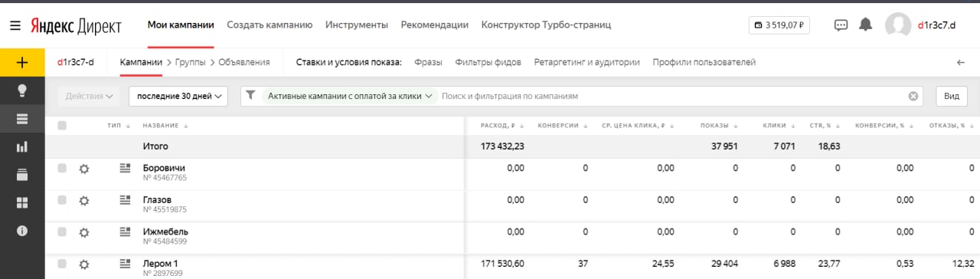Open the lightbulb recommendations sidebar icon
The height and width of the screenshot is (279, 980).
click(x=22, y=90)
